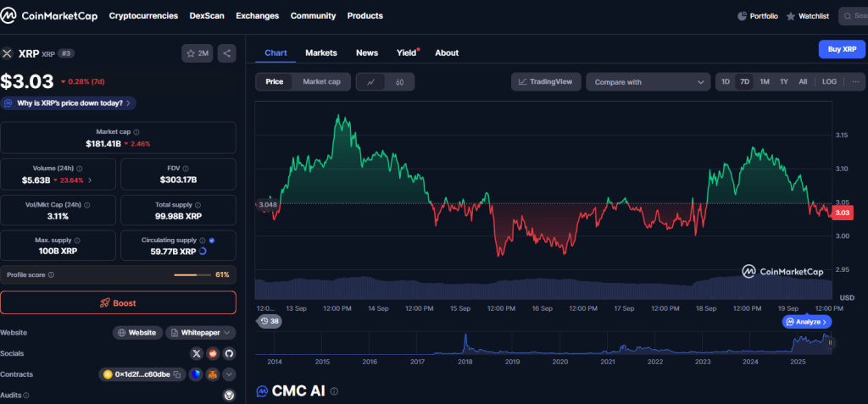868x404 pixels.
Task: Select the 1D time range
Action: click(x=726, y=82)
